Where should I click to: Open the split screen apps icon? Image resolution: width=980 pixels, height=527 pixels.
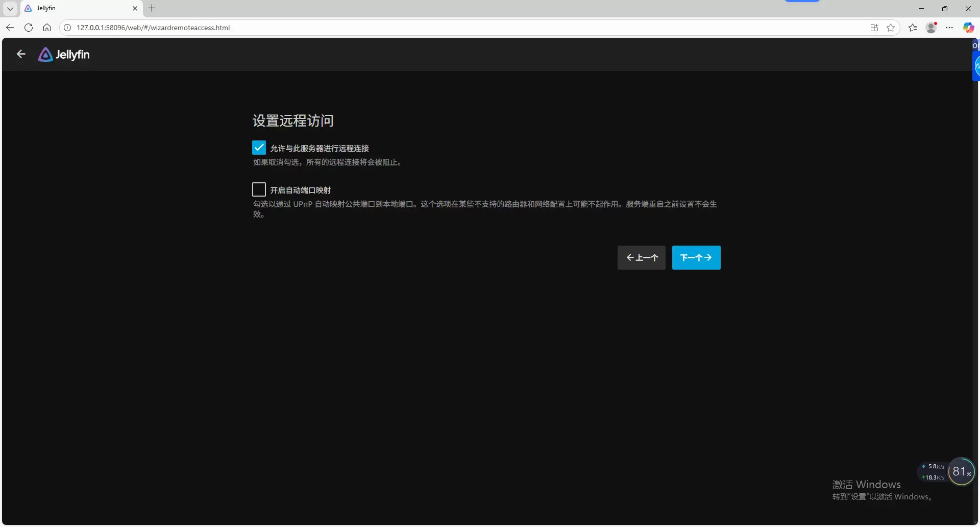(874, 28)
